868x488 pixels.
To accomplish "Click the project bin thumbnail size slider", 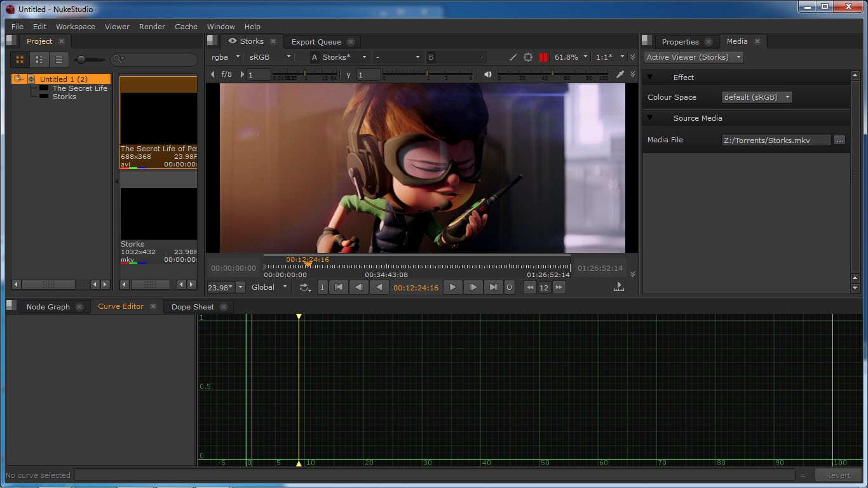I will point(90,60).
